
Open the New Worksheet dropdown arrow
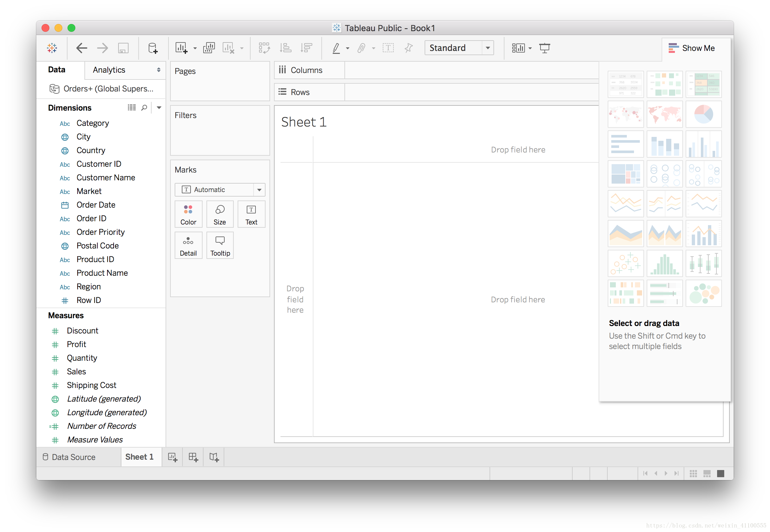tap(195, 49)
